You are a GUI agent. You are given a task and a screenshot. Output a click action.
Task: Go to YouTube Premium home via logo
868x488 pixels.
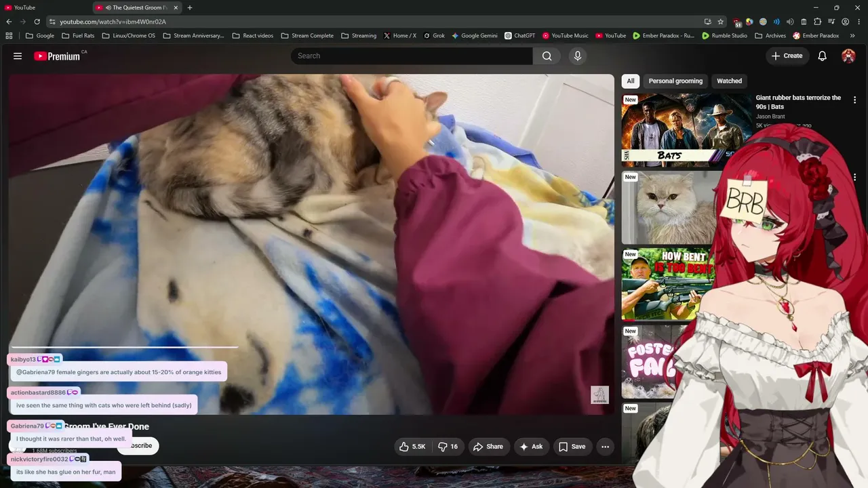tap(57, 56)
